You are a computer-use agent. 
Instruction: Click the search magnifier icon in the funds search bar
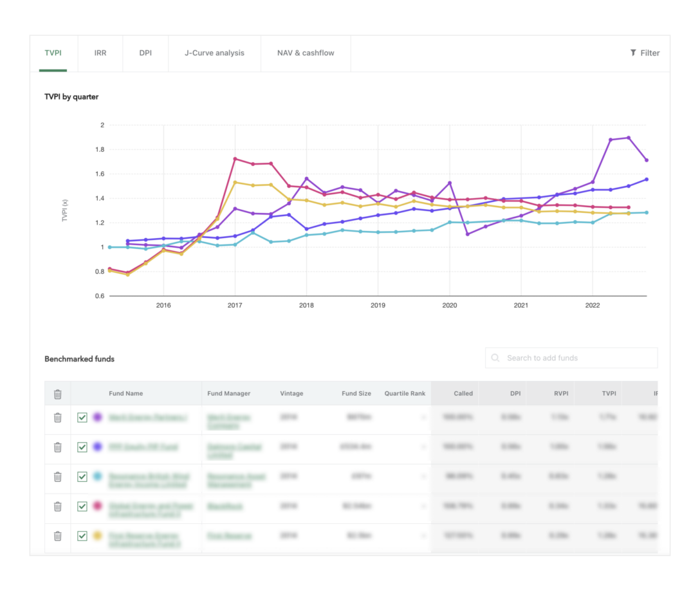[495, 358]
